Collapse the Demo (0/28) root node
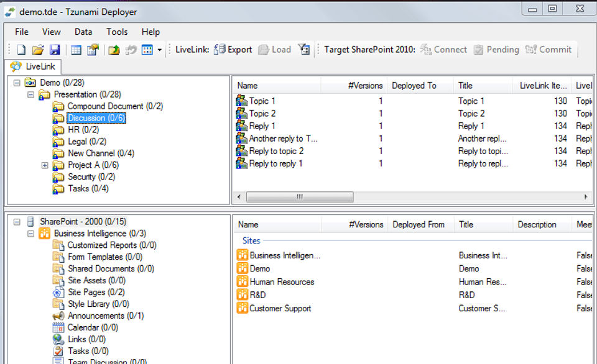Screen dimensions: 597x364 17,83
